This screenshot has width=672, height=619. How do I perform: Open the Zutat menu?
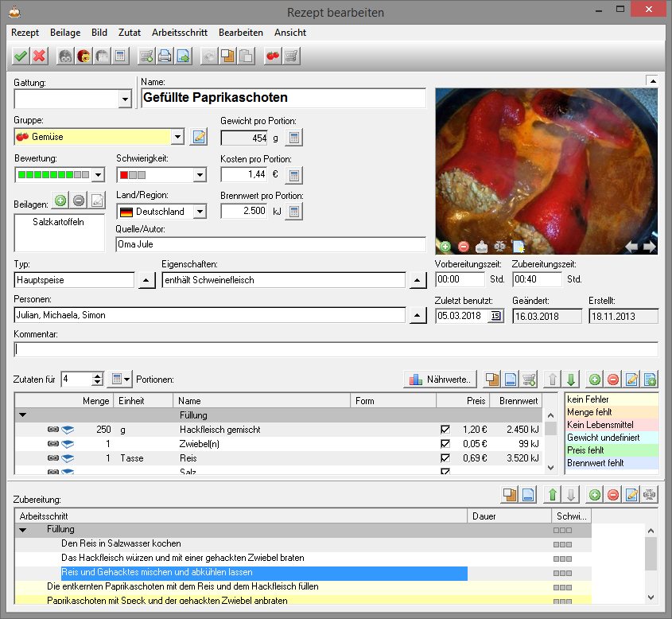[129, 33]
